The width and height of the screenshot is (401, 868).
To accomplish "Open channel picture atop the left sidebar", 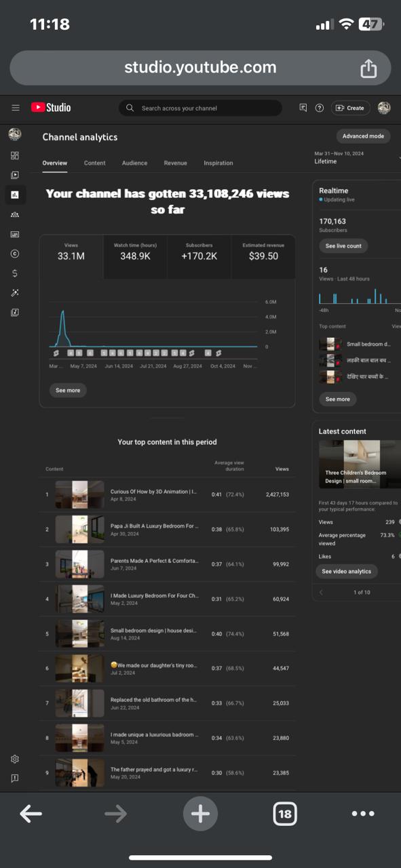I will (15, 134).
